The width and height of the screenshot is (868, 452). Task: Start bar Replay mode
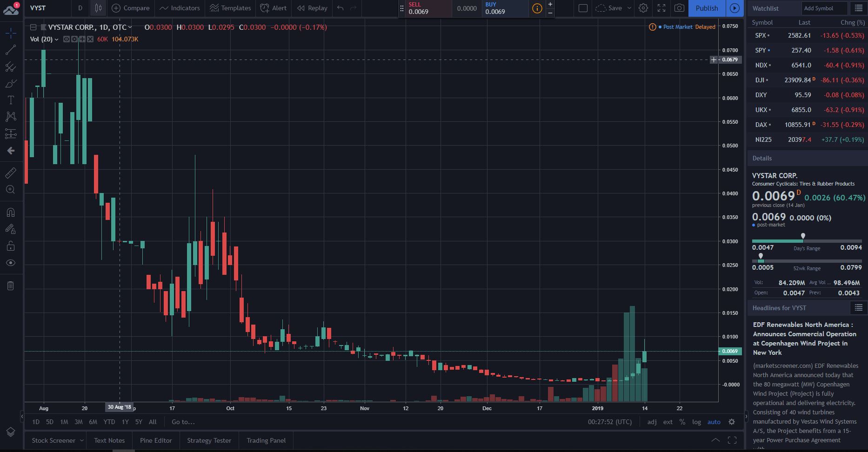click(x=312, y=8)
